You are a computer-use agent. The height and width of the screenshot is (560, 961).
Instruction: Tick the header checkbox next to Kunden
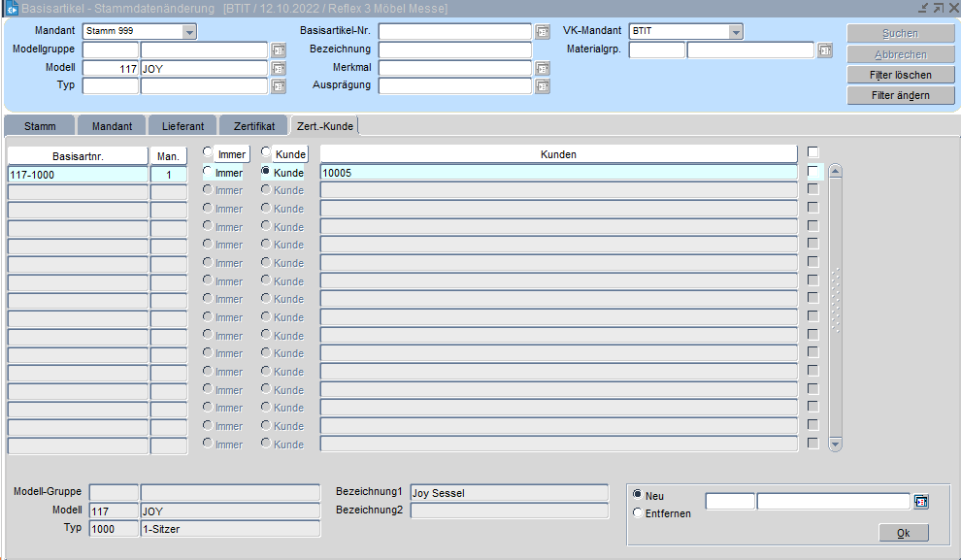pos(813,152)
